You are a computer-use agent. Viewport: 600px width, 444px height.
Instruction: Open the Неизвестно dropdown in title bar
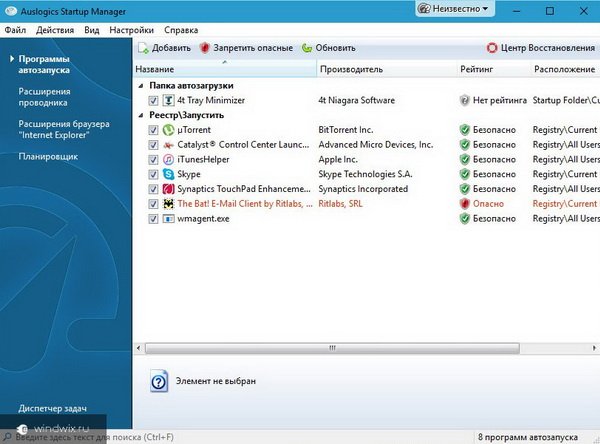(454, 9)
